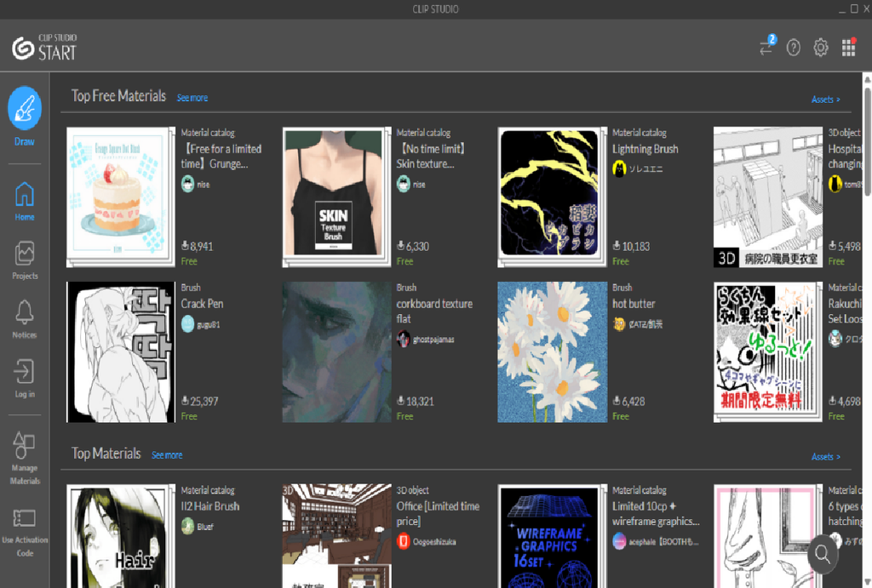Open the Draw launcher icon
The image size is (872, 588).
[25, 108]
